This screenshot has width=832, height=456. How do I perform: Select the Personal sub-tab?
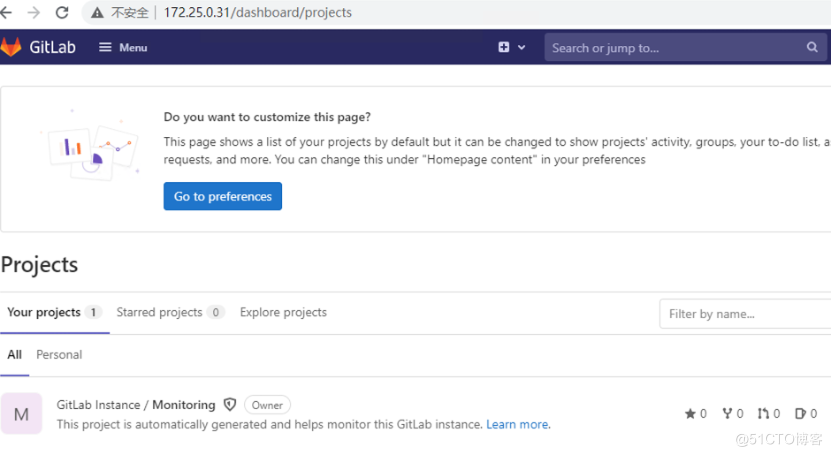coord(59,355)
